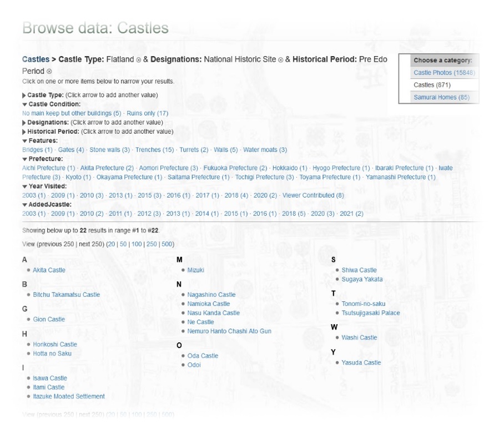Filter by Tochigi Prefecture

pyautogui.click(x=265, y=177)
